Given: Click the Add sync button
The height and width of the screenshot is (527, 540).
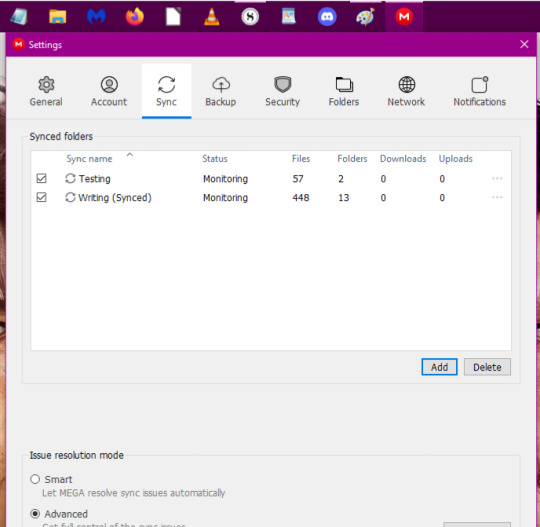Looking at the screenshot, I should tap(439, 367).
